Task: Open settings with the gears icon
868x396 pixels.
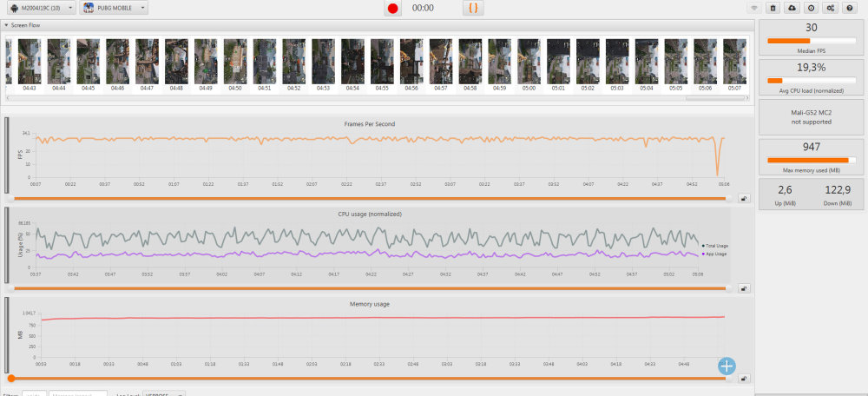Action: tap(830, 8)
